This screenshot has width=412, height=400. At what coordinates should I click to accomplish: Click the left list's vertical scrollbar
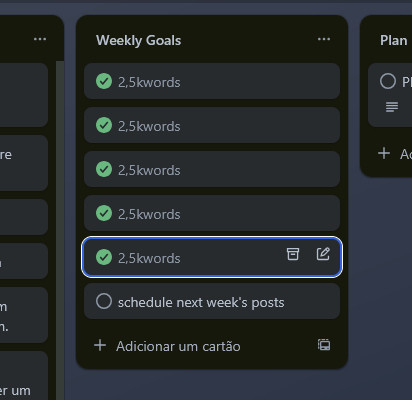coord(60,230)
